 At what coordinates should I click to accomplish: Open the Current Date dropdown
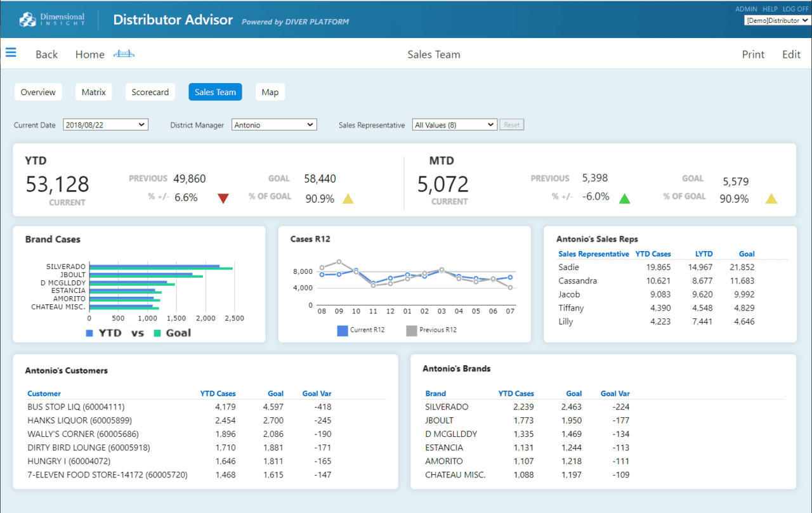105,124
